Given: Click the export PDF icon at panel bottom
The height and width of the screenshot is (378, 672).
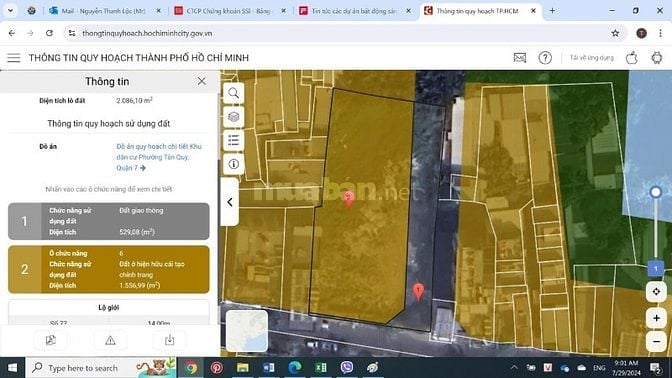Looking at the screenshot, I should (x=51, y=340).
